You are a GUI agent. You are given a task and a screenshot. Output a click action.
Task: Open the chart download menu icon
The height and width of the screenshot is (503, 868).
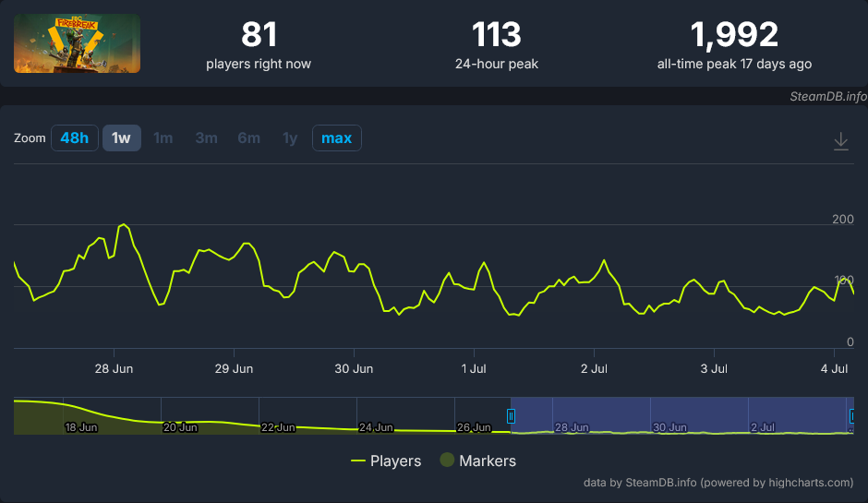pos(840,141)
